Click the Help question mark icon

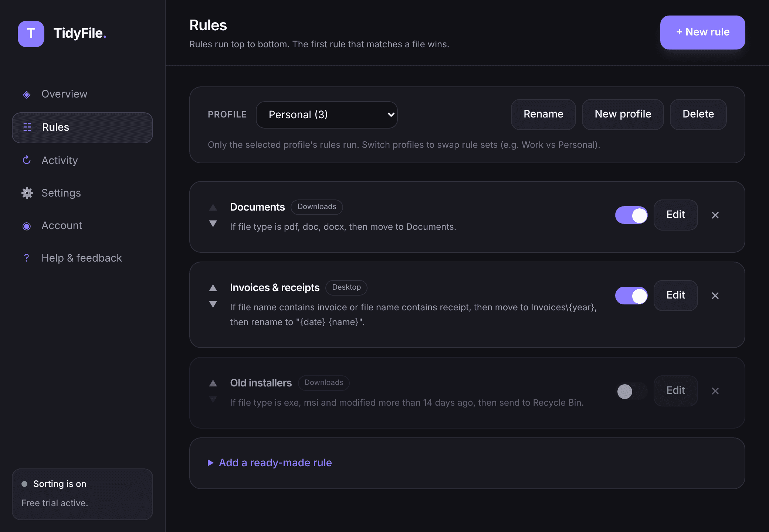[27, 258]
